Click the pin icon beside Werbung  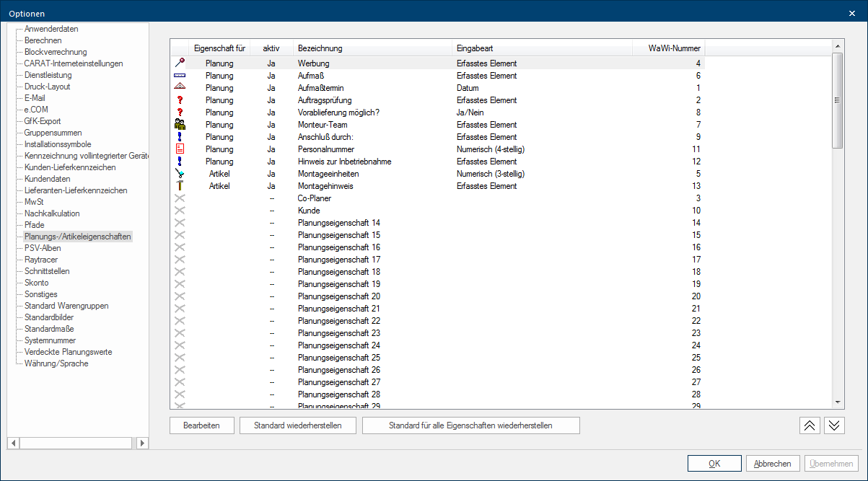tap(180, 63)
